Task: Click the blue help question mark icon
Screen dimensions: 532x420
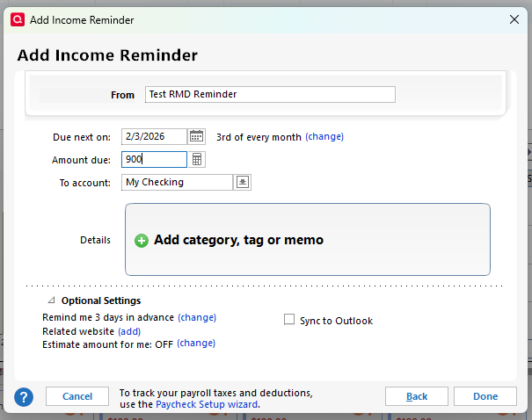Action: point(24,396)
